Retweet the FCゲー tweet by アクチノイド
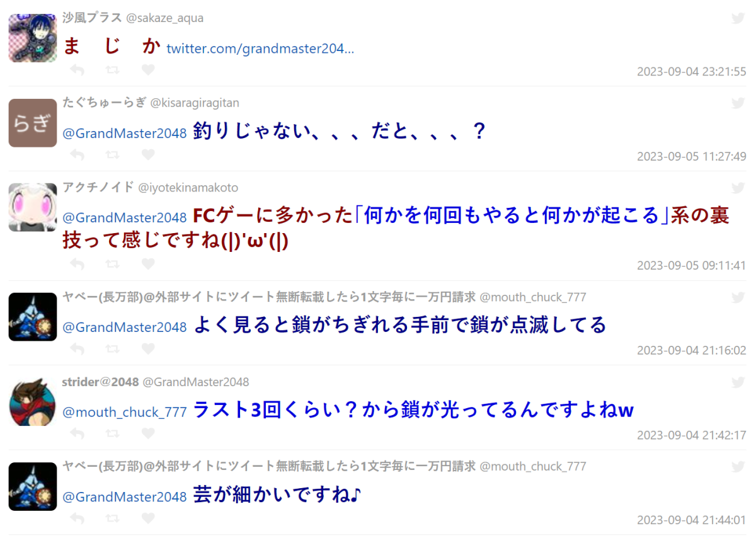 pyautogui.click(x=113, y=264)
